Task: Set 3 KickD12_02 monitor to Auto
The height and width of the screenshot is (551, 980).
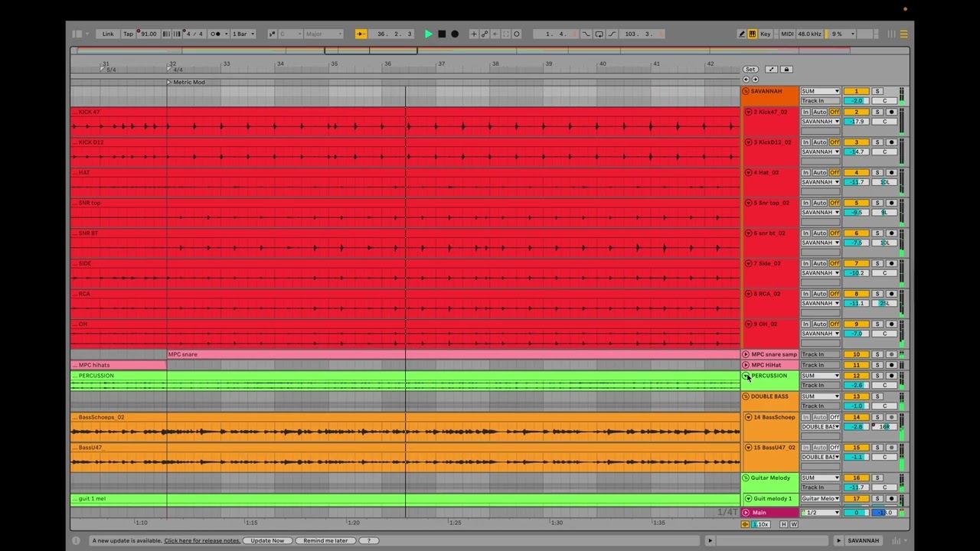Action: pyautogui.click(x=819, y=142)
